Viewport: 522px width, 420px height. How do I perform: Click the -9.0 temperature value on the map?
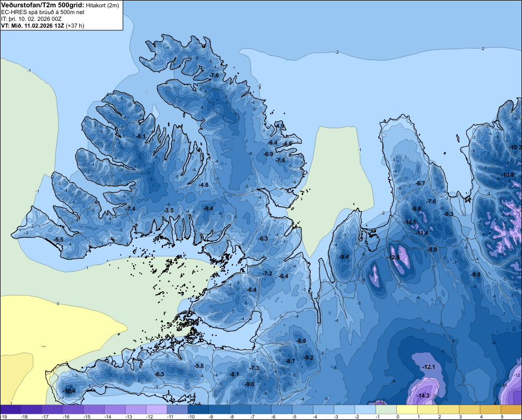point(250,385)
